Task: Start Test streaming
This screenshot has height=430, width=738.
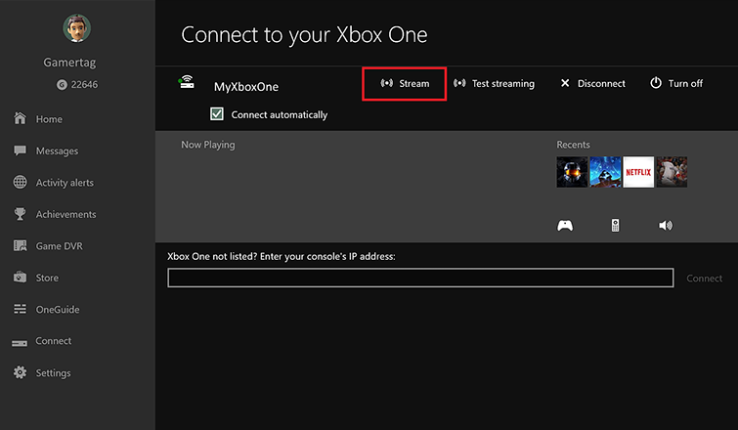Action: click(494, 84)
